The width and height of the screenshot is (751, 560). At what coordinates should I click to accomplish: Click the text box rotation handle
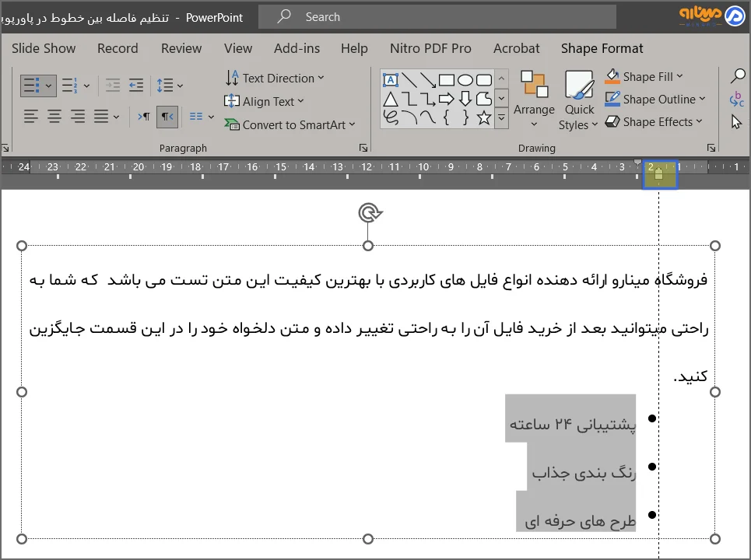pos(369,212)
